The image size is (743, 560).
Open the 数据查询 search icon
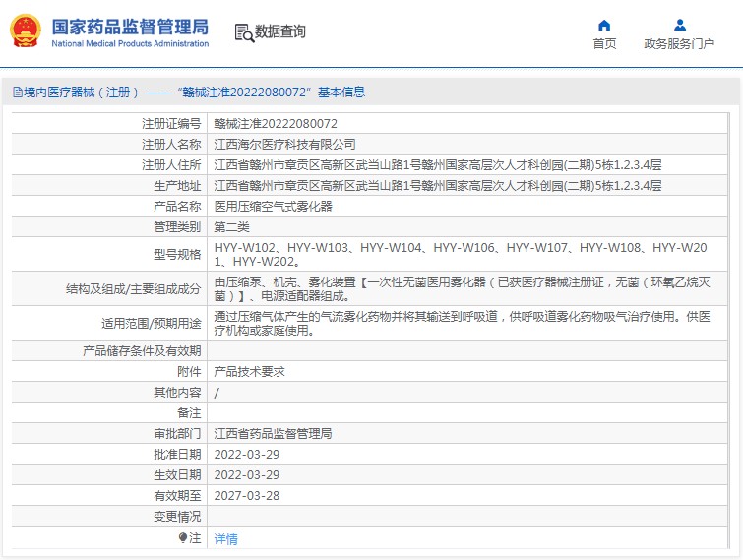click(244, 32)
